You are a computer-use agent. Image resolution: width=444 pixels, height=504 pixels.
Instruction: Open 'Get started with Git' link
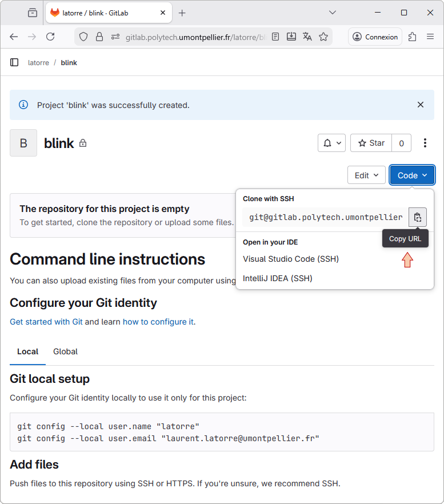[46, 322]
